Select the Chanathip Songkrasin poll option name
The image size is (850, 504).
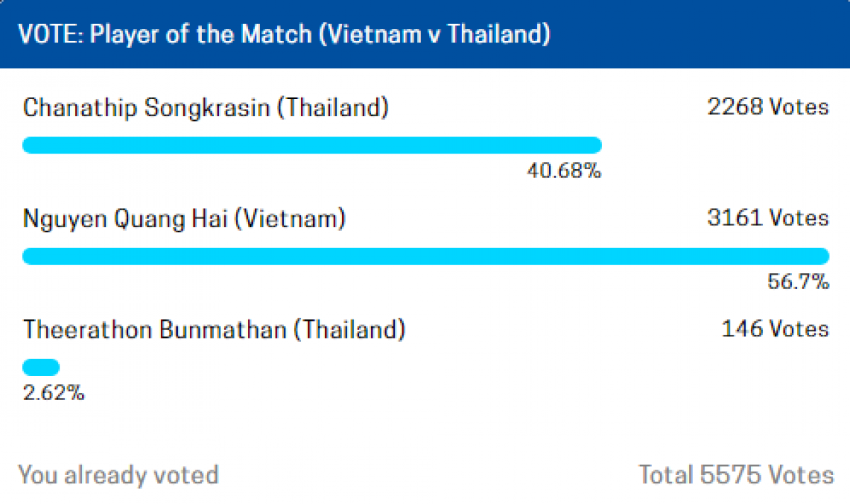[147, 108]
